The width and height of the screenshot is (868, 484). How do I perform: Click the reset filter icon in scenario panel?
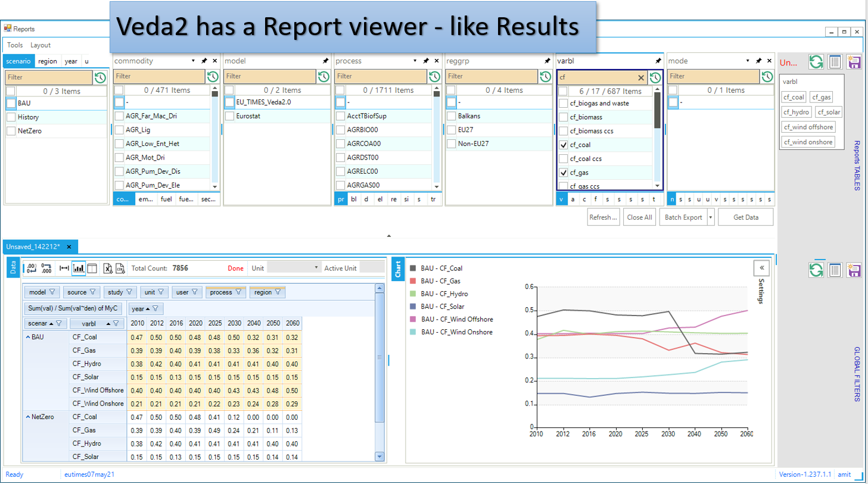coord(100,77)
